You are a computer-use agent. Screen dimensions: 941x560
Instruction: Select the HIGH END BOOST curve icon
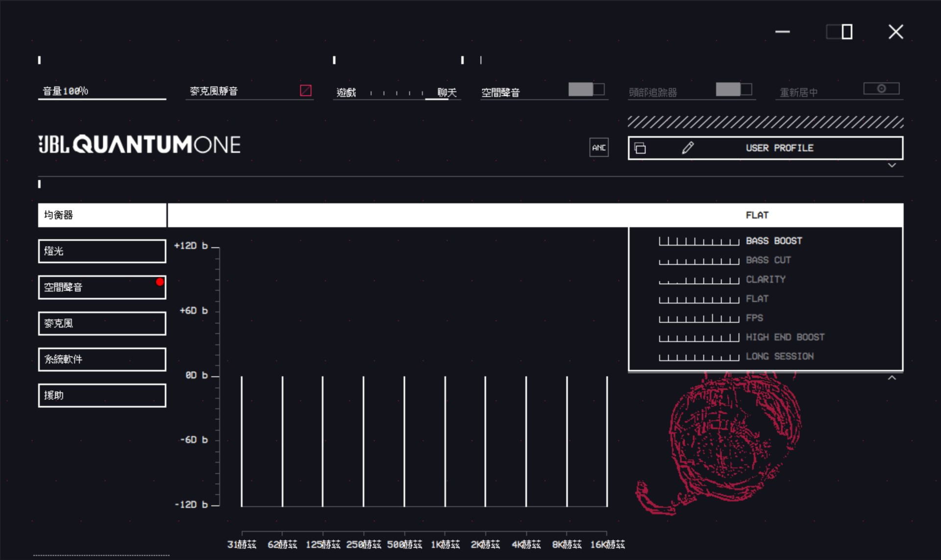pos(699,338)
